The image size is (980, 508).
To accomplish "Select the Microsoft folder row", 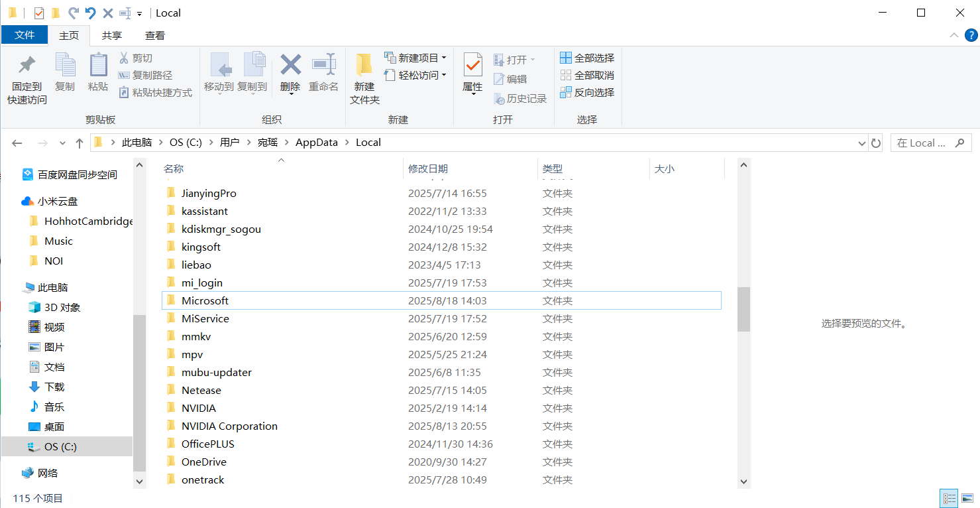I will (x=441, y=300).
